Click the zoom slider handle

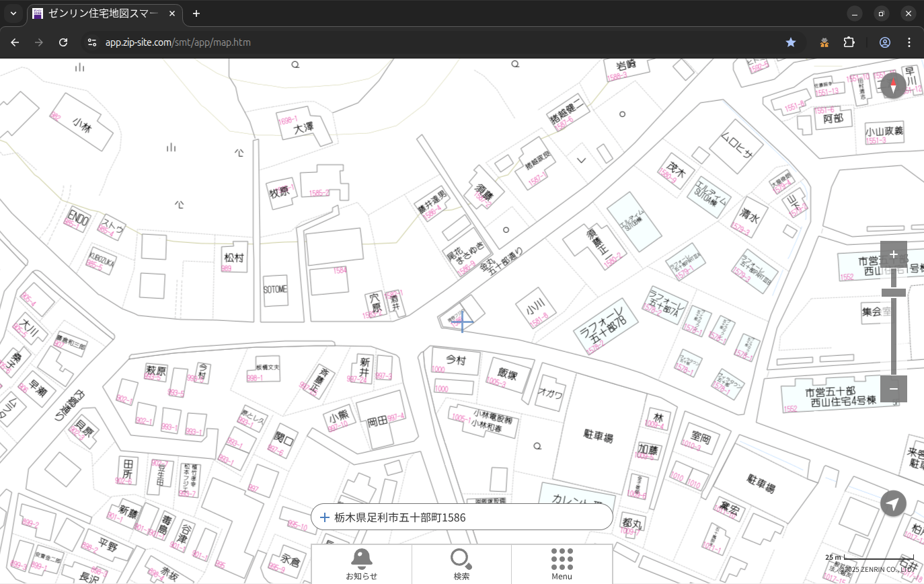[894, 292]
